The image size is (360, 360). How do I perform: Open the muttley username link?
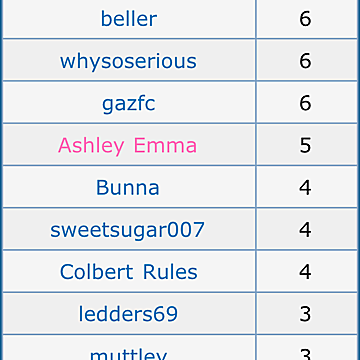[x=128, y=354]
